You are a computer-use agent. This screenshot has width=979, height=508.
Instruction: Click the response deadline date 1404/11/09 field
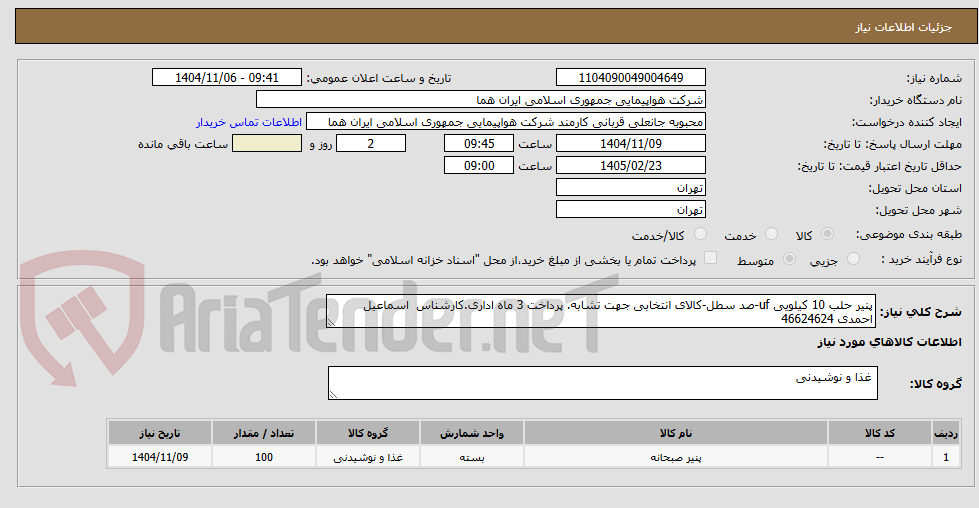[x=631, y=144]
